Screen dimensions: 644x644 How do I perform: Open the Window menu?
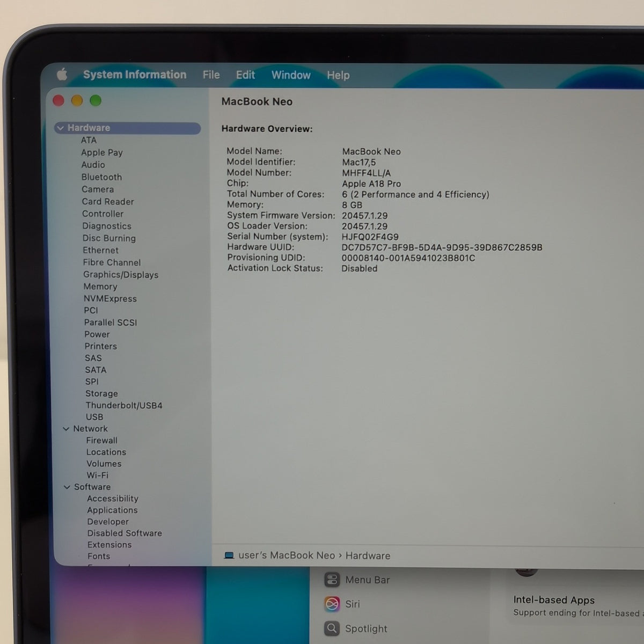tap(291, 75)
